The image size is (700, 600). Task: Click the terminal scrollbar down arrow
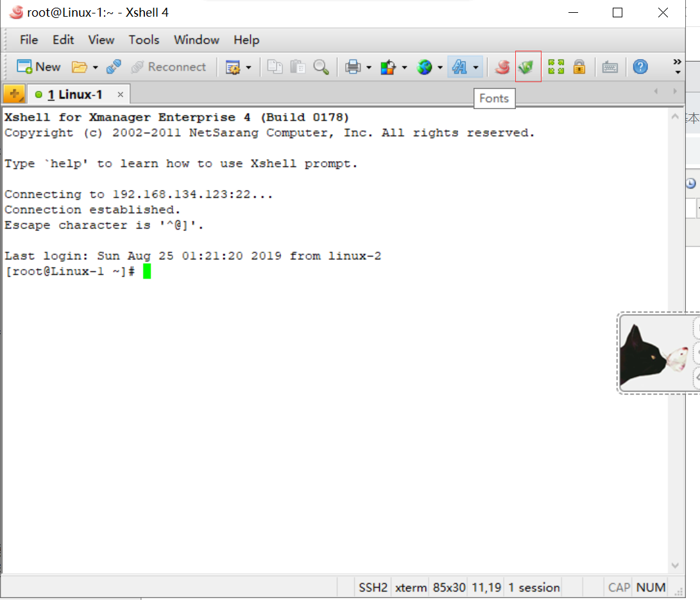click(x=675, y=565)
